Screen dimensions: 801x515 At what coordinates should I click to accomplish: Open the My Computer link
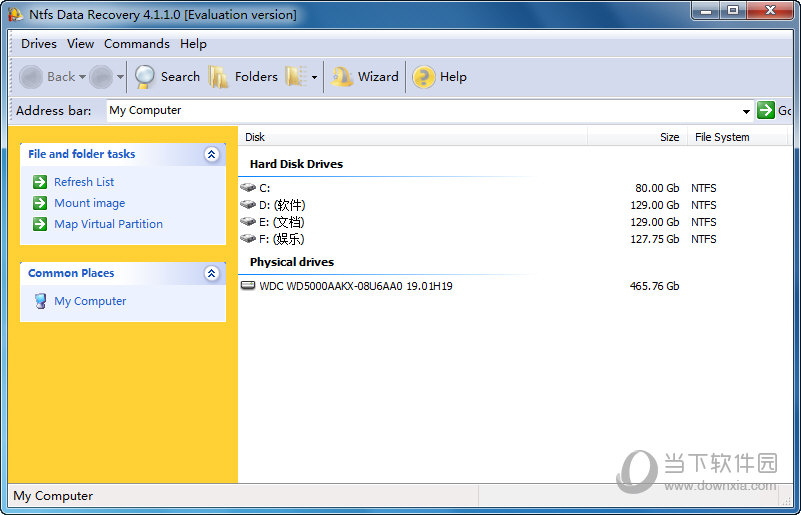(90, 301)
